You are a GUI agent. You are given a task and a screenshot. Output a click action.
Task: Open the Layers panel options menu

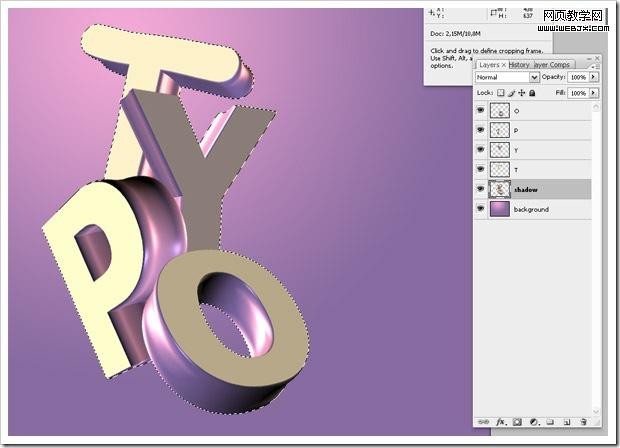[x=595, y=66]
